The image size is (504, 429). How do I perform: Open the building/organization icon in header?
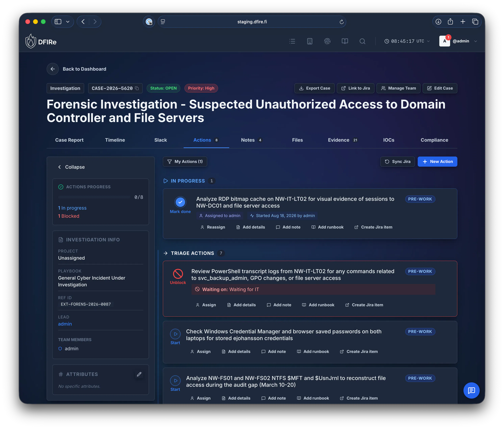310,41
